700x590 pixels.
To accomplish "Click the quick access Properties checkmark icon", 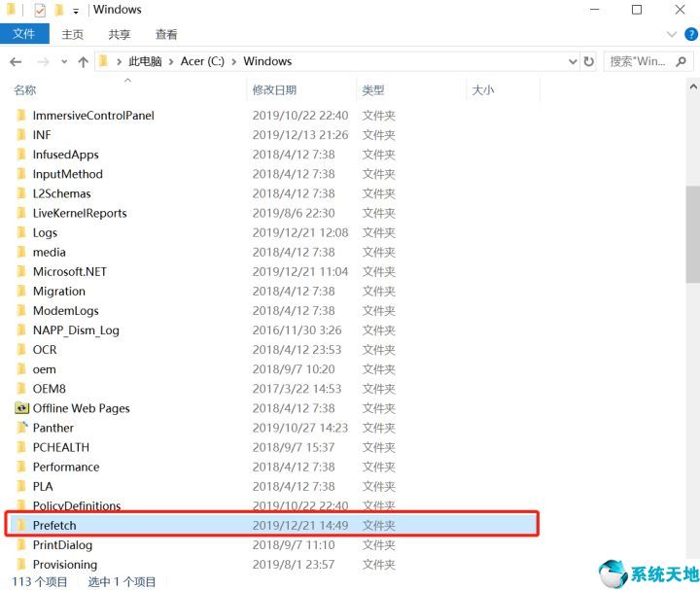I will click(40, 10).
